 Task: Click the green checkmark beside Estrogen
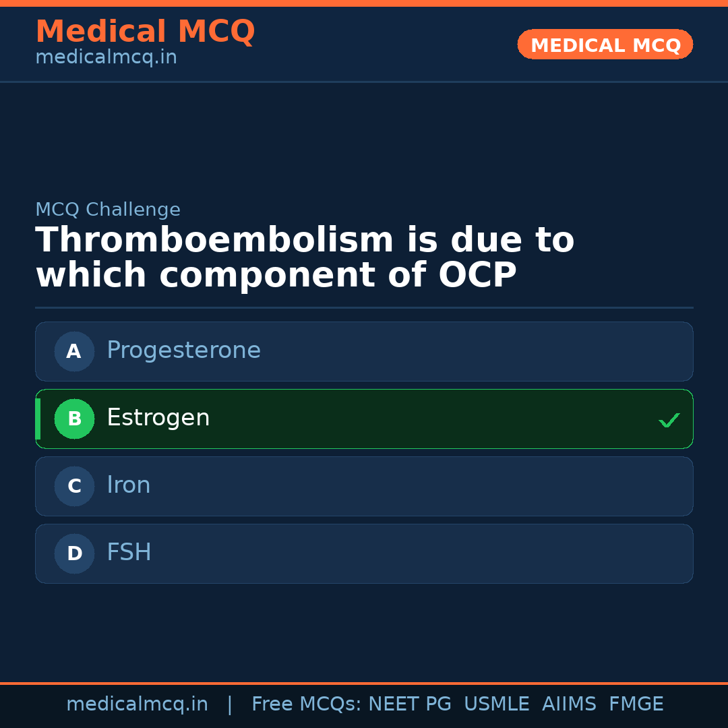[669, 420]
